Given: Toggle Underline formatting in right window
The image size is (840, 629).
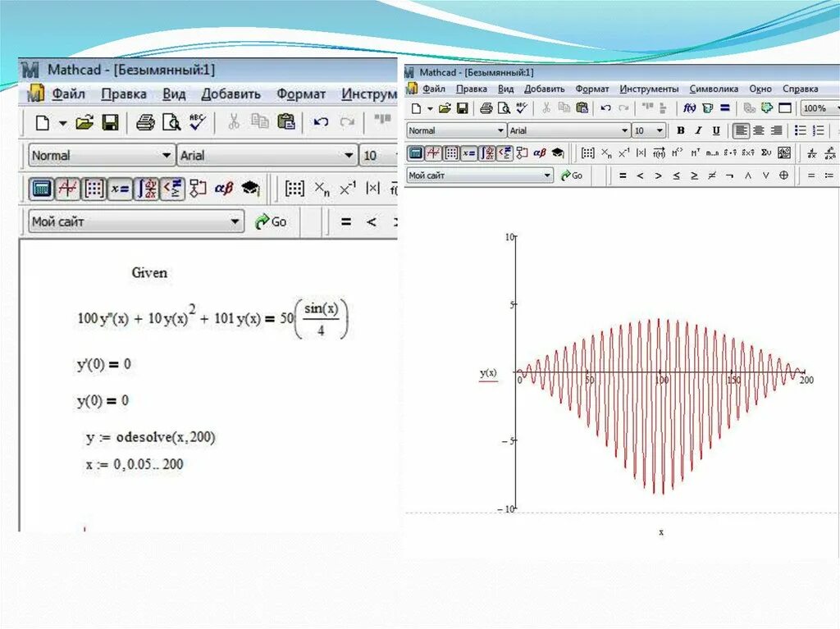Looking at the screenshot, I should [716, 130].
